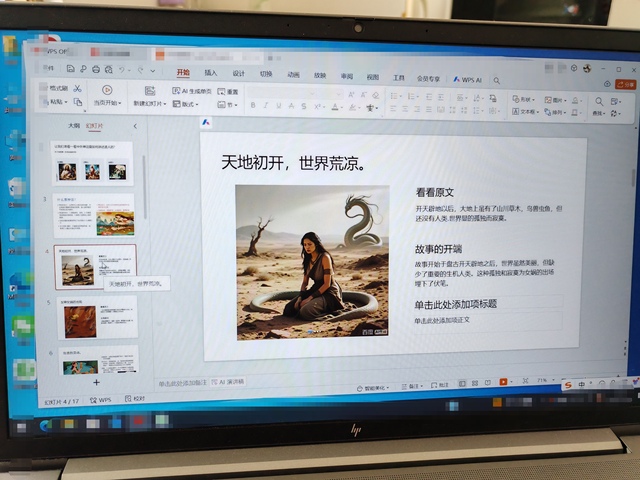Switch to the 大纲 outline panel tab

click(73, 126)
